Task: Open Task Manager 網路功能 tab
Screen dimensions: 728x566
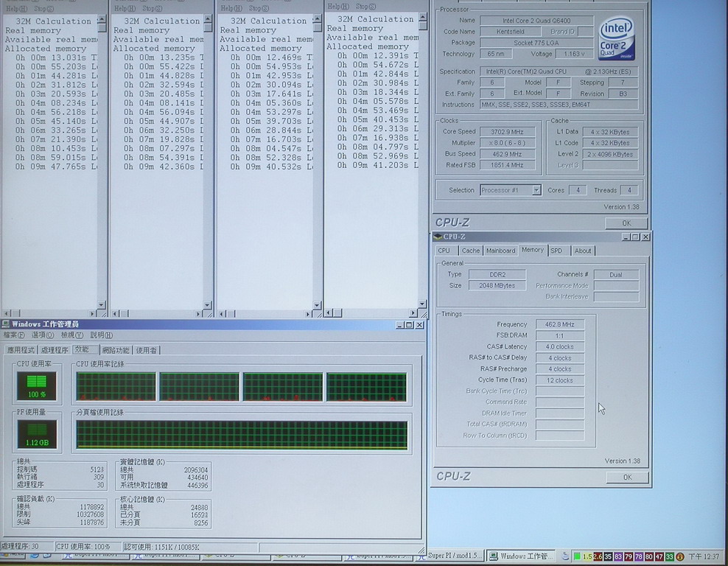Action: (x=116, y=350)
